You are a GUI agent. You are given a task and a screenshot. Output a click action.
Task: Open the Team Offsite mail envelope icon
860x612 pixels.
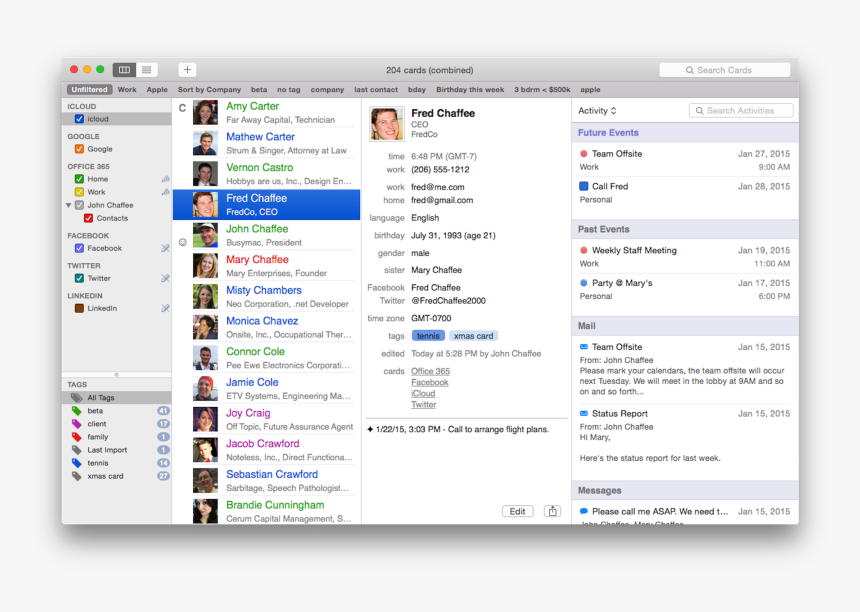tap(584, 347)
